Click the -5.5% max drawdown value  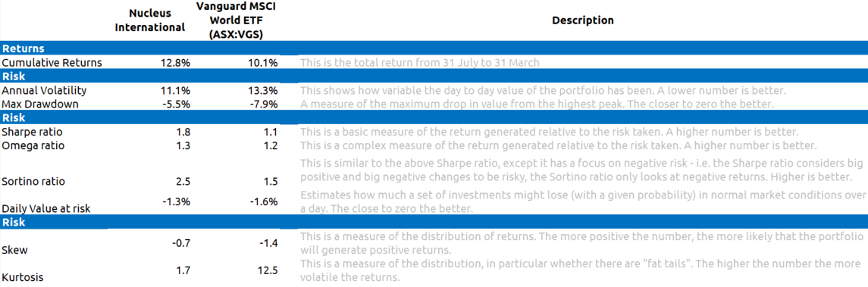[177, 104]
